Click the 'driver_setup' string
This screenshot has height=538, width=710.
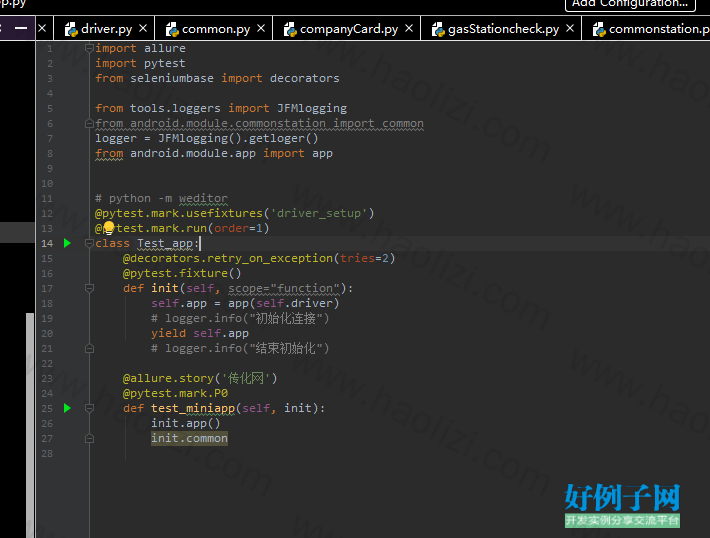[319, 213]
